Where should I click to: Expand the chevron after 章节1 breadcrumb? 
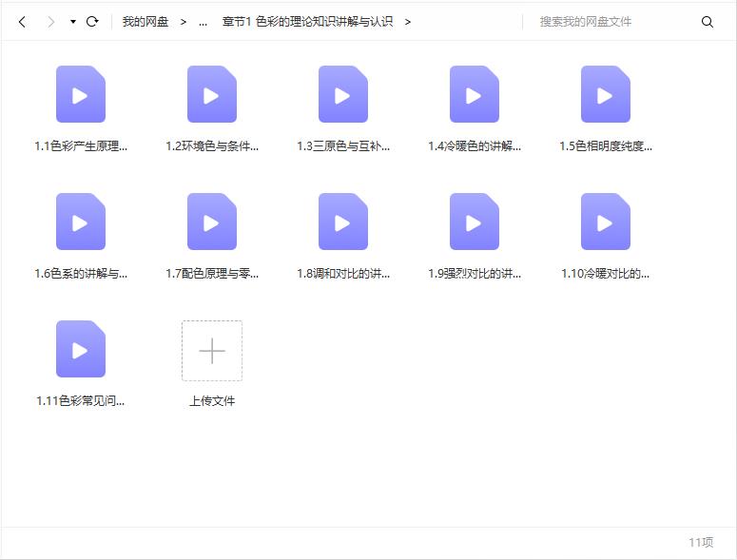click(x=408, y=22)
